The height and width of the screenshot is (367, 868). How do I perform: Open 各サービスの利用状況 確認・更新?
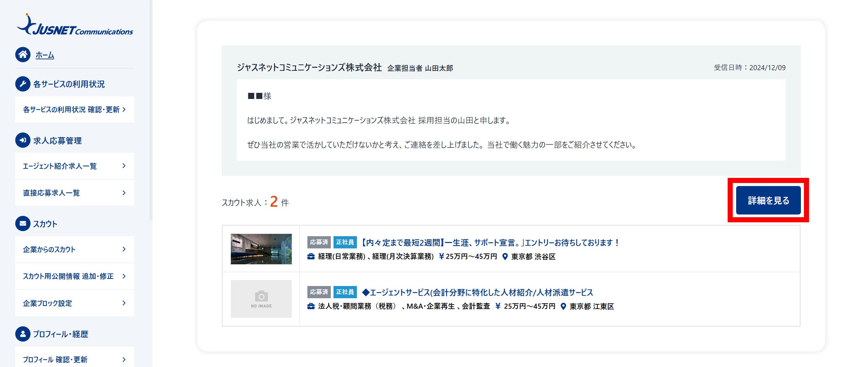[x=75, y=109]
